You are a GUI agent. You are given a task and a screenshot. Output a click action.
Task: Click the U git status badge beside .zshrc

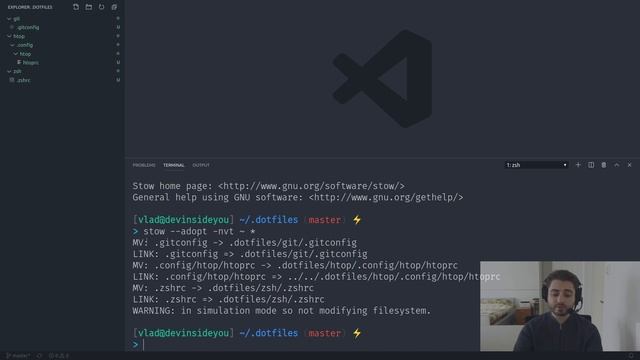coord(118,80)
